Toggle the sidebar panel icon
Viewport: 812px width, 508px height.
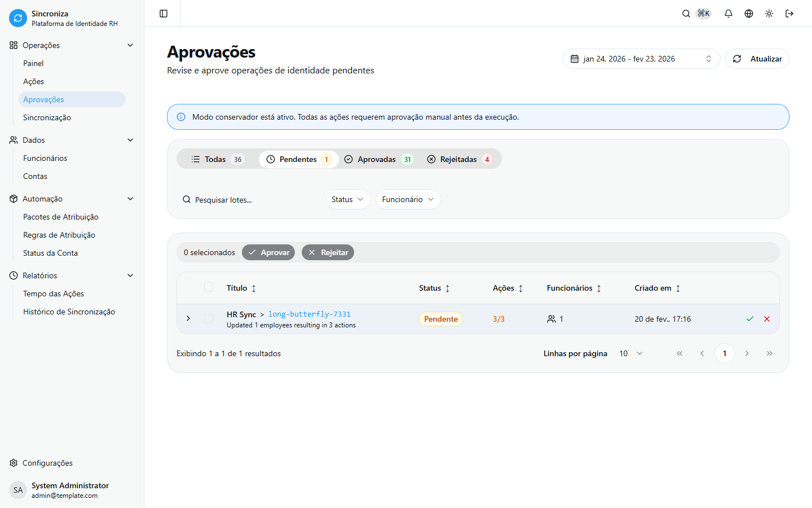164,14
